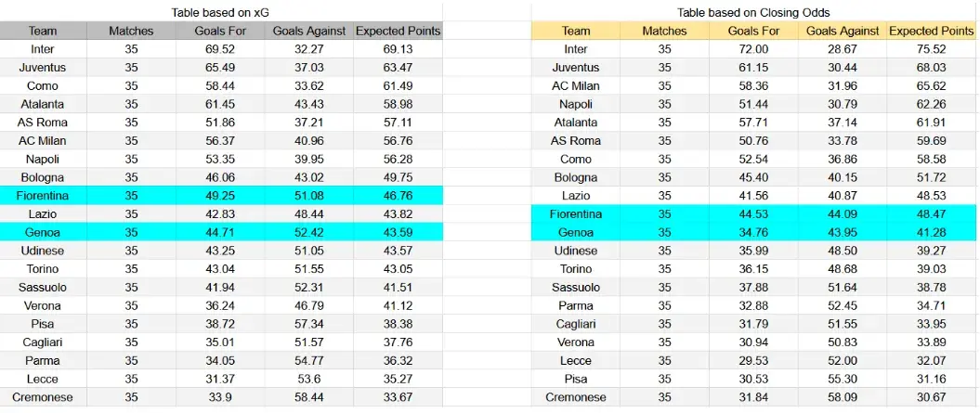Select AC Milan cell in Closing Odds table

576,85
